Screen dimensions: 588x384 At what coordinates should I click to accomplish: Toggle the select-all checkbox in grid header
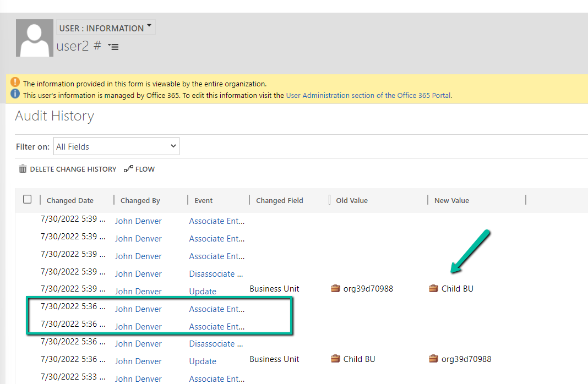pyautogui.click(x=27, y=199)
